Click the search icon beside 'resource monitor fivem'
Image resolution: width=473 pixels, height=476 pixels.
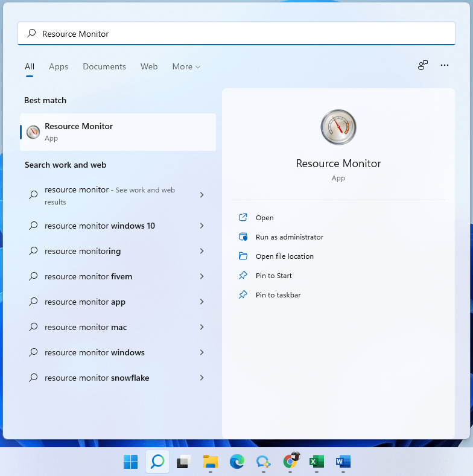(33, 276)
